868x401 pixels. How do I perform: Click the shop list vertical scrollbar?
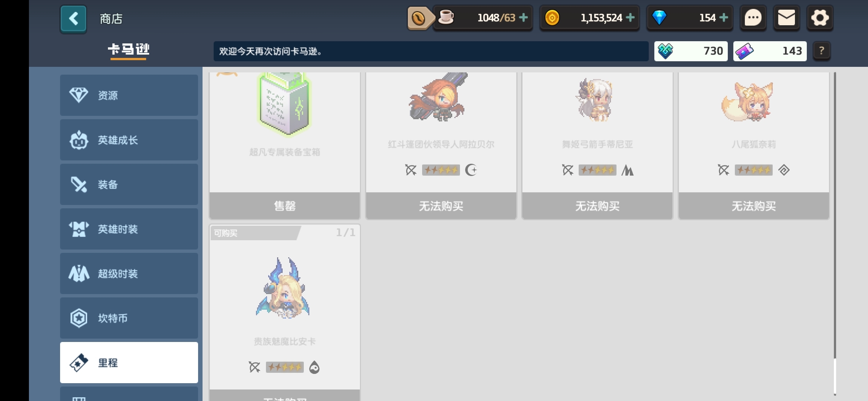click(x=835, y=234)
